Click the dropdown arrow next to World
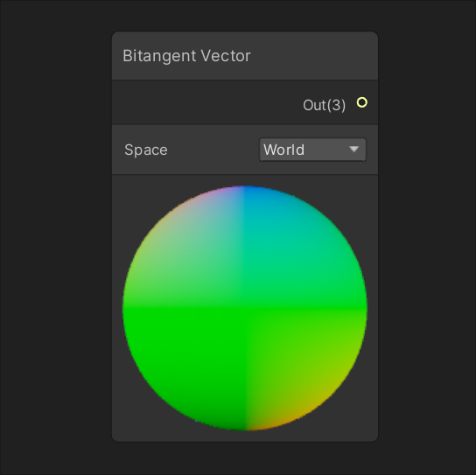 click(354, 149)
